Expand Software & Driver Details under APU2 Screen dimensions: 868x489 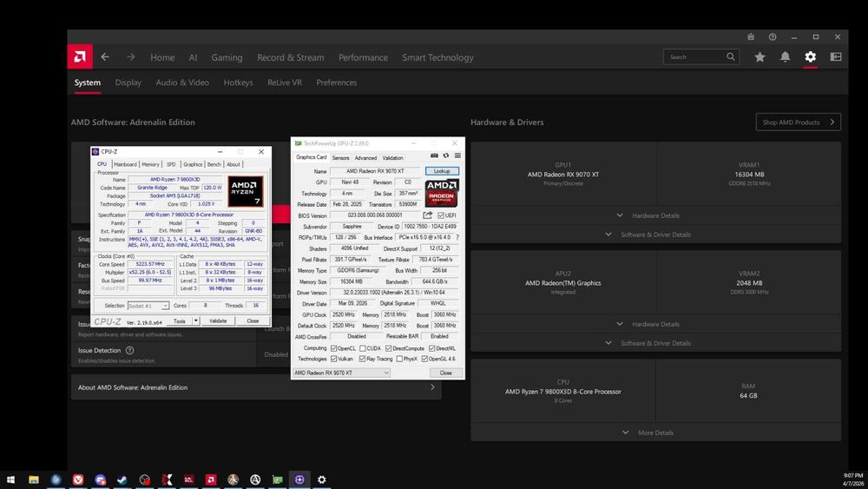pyautogui.click(x=655, y=343)
